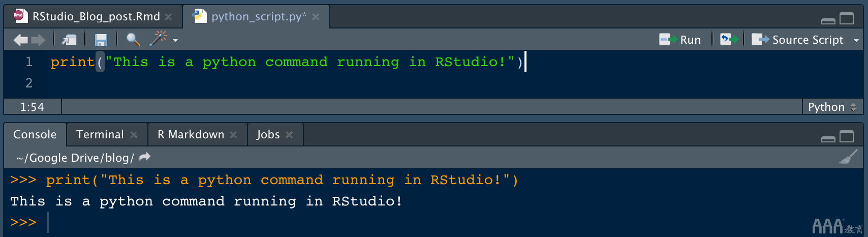The width and height of the screenshot is (868, 237).
Task: Run the current line of code
Action: point(680,40)
